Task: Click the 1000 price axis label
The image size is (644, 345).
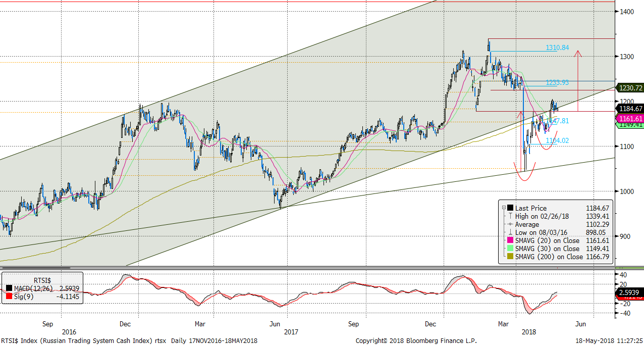Action: coord(627,191)
